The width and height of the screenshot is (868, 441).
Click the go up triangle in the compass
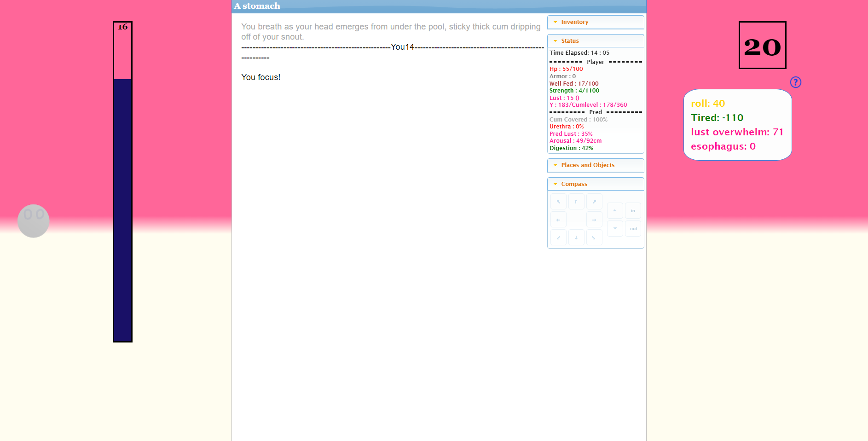click(x=615, y=210)
